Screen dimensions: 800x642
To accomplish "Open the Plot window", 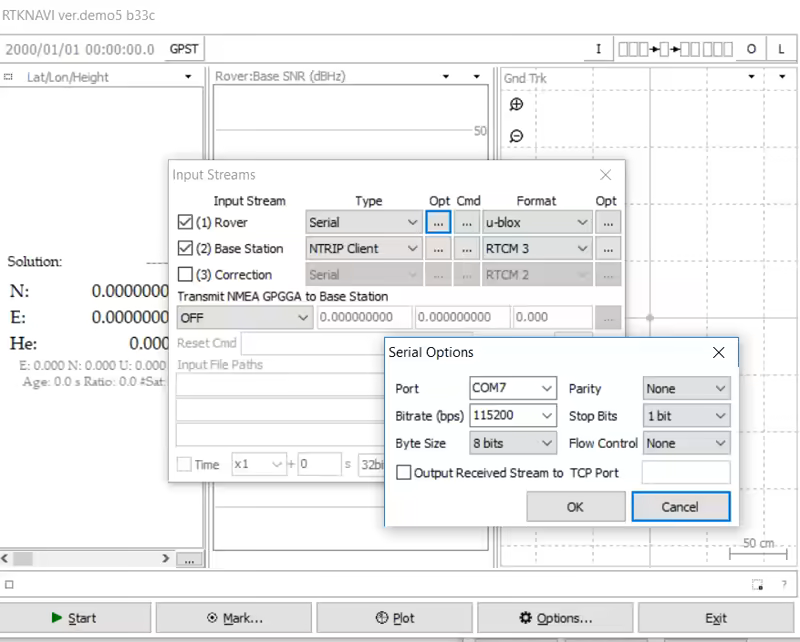I will pyautogui.click(x=394, y=618).
